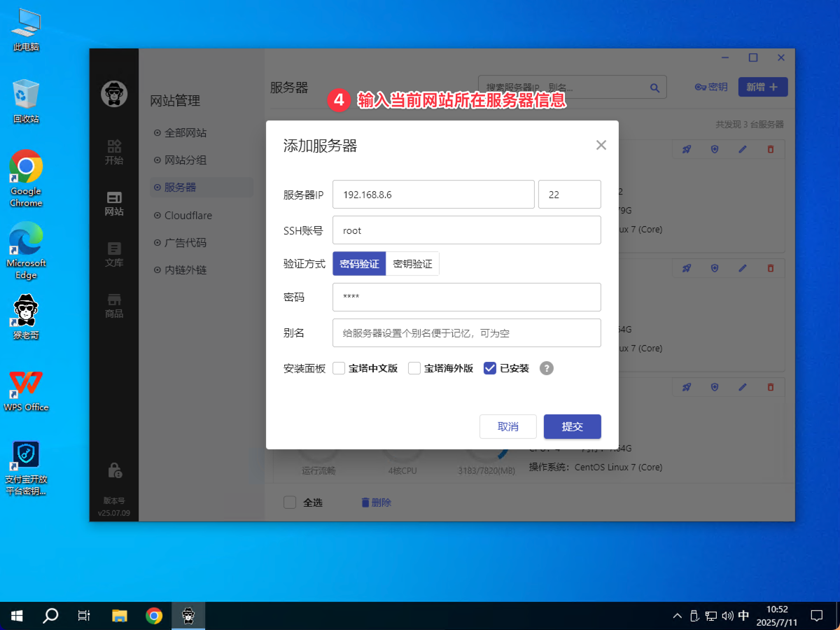Show hidden tray icons chevron
This screenshot has width=840, height=630.
(677, 616)
